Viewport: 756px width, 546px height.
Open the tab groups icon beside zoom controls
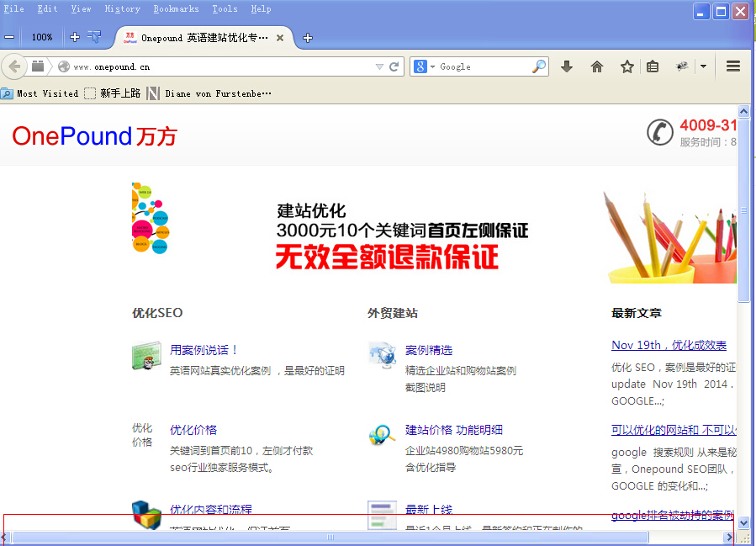pos(94,37)
